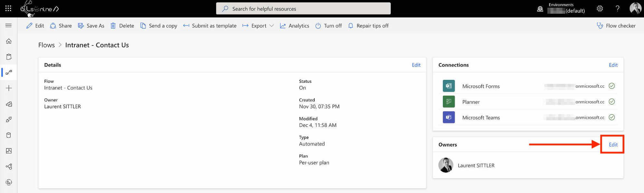Viewport: 644px width, 193px height.
Task: Click owner name Laurent SITTLER in Owners
Action: (476, 166)
